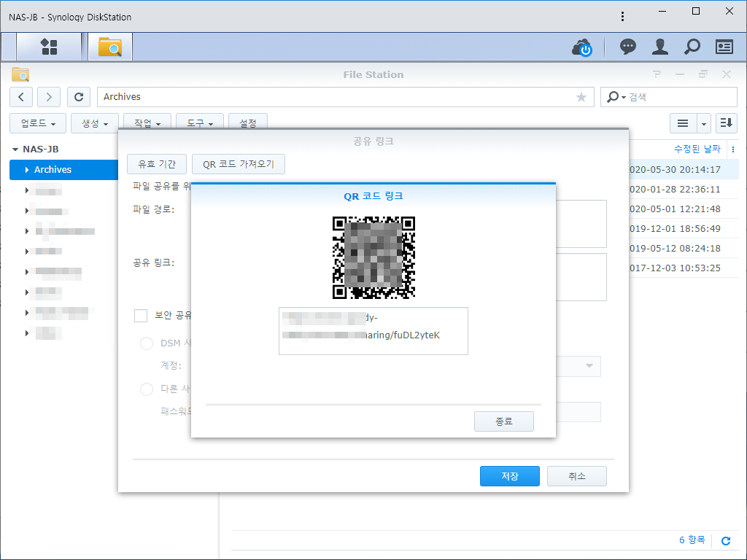Go forward to next folder
The width and height of the screenshot is (747, 560).
49,97
